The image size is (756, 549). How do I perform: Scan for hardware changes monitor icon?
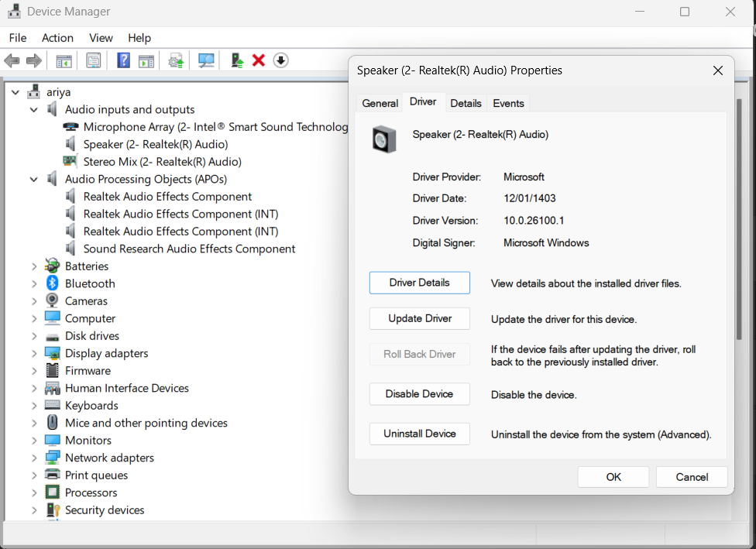pos(206,60)
